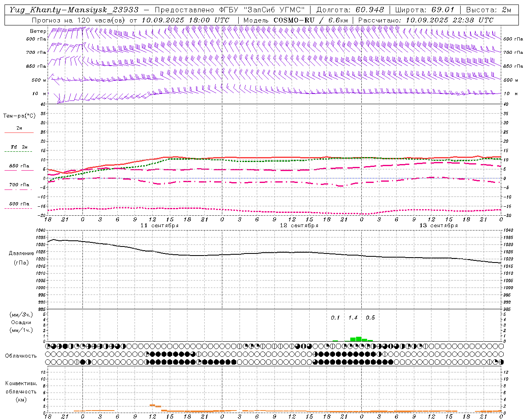Image resolution: width=525 pixels, height=420 pixels.
Task: Click the "Осадки" precipitation label
Action: click(21, 322)
